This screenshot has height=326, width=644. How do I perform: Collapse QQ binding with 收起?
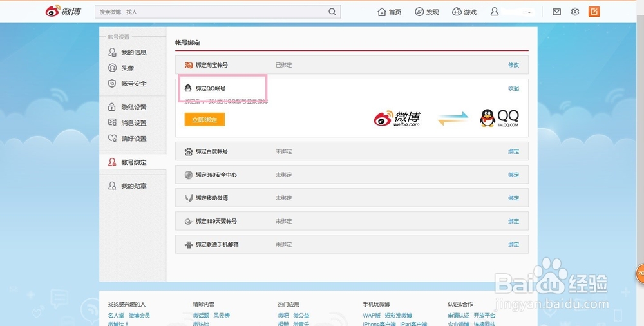[513, 88]
